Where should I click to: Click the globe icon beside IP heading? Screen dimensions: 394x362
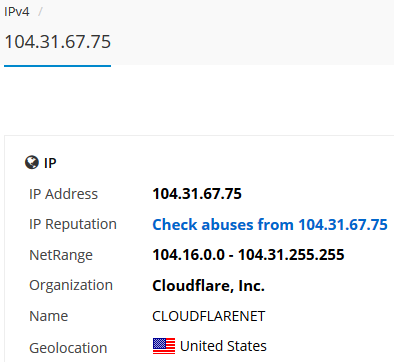(x=32, y=163)
